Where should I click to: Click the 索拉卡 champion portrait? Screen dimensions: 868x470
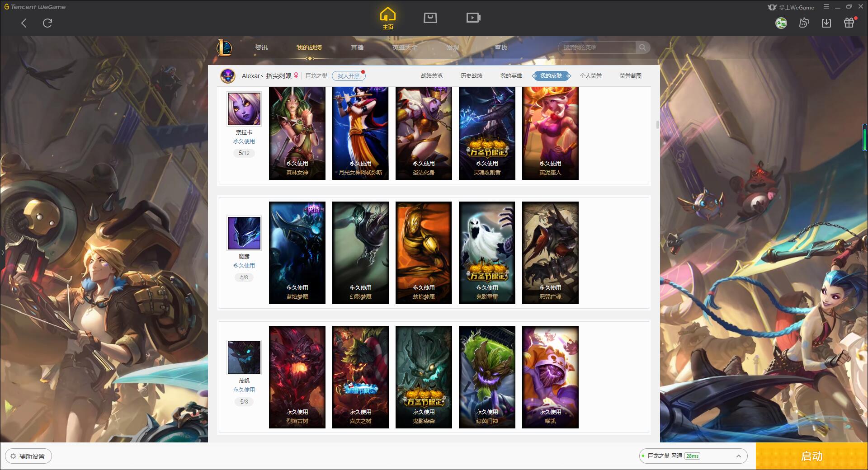click(244, 109)
